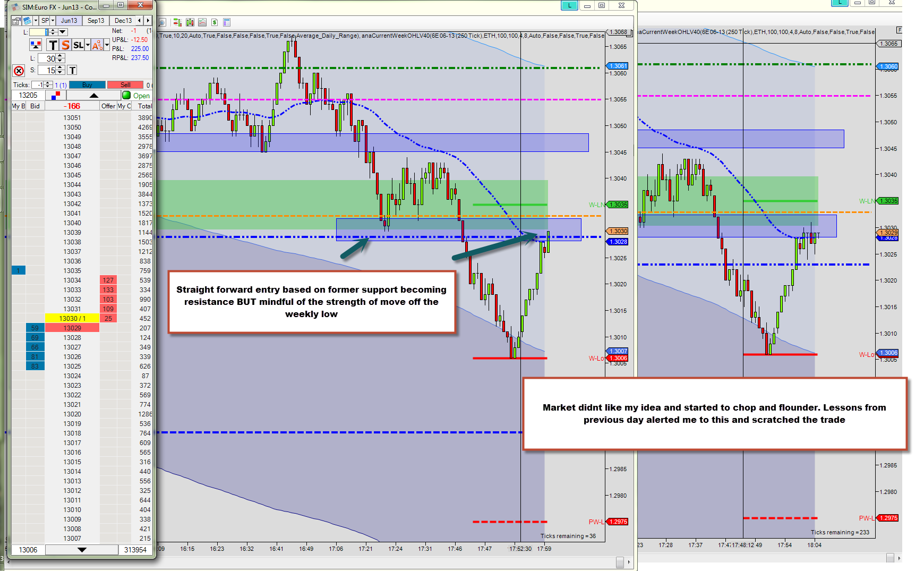Switch to the Jun13 contract tab

[x=69, y=21]
